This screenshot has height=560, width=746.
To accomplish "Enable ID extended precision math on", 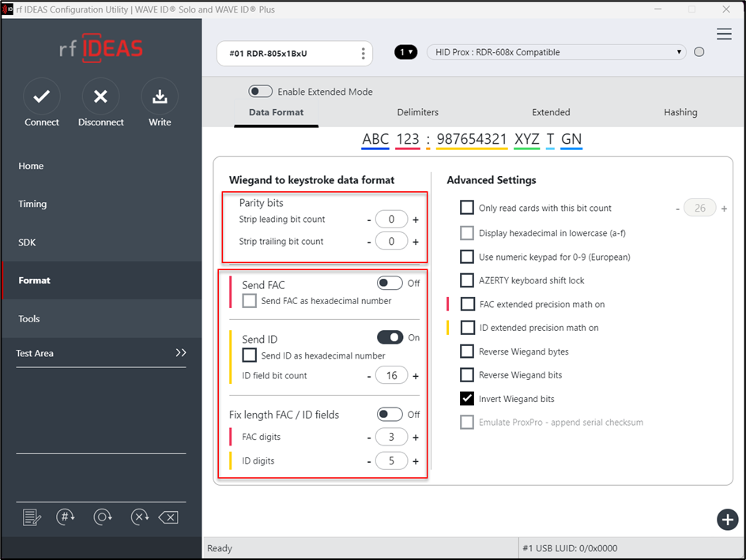I will [468, 328].
